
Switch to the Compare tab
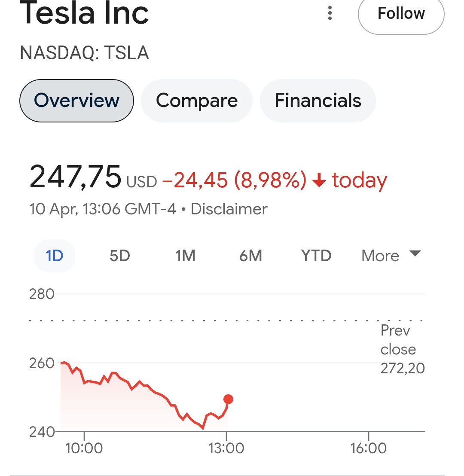point(197,101)
